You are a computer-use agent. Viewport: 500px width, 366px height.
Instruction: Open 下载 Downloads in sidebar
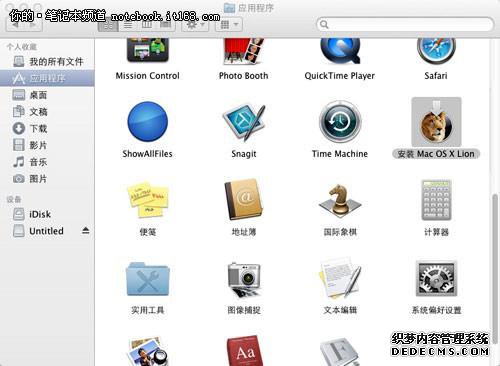[47, 128]
